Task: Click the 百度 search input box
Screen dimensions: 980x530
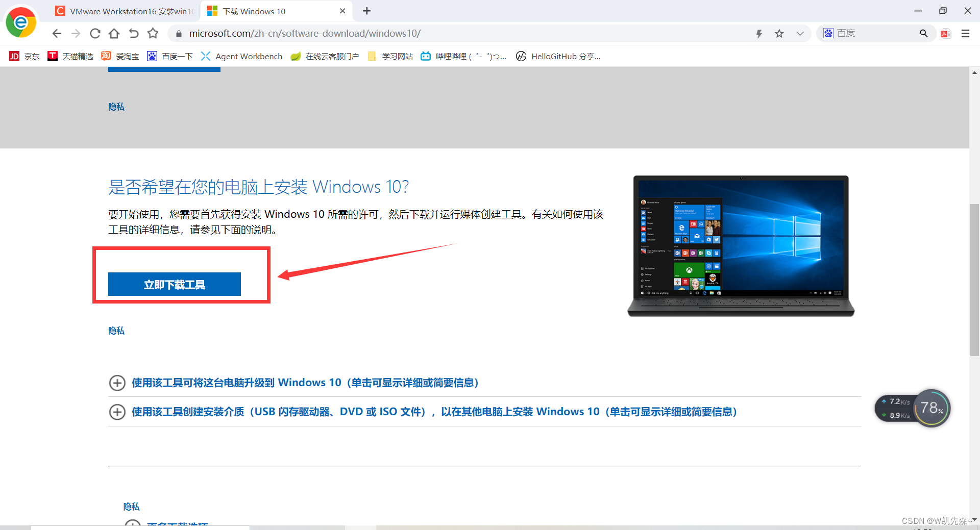Action: [x=875, y=33]
